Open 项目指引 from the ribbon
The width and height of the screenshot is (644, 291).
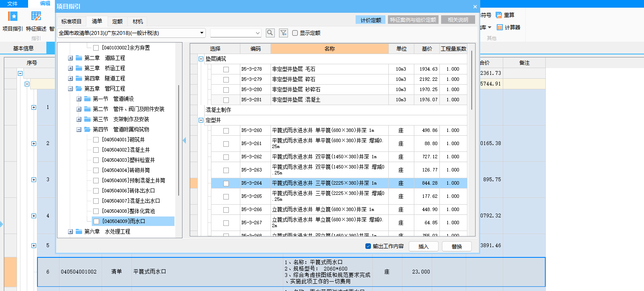tap(13, 21)
